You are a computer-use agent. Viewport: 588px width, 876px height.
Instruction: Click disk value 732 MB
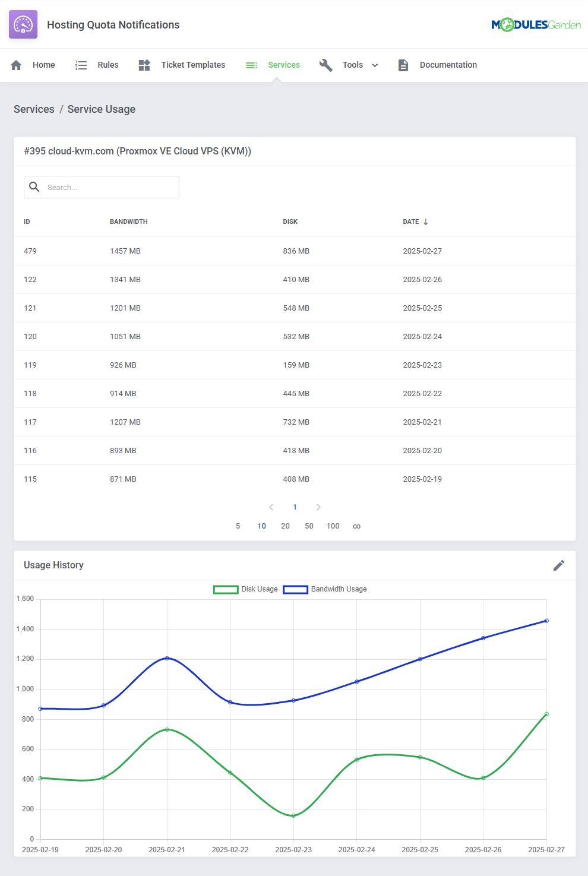(x=296, y=422)
